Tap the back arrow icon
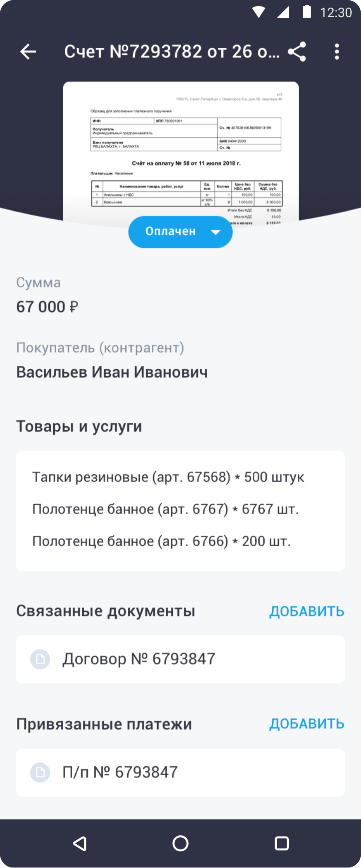361x868 pixels. pos(28,52)
